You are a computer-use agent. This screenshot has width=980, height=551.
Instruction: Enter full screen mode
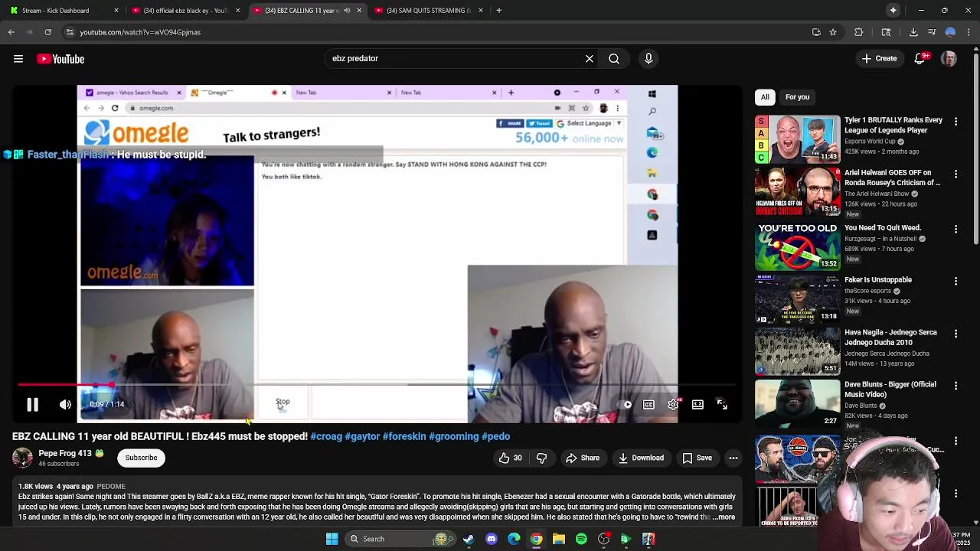click(x=722, y=404)
